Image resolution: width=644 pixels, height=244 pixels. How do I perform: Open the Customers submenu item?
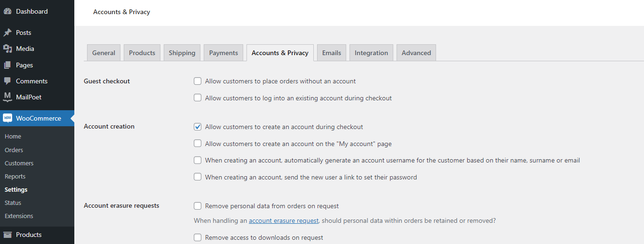(19, 163)
